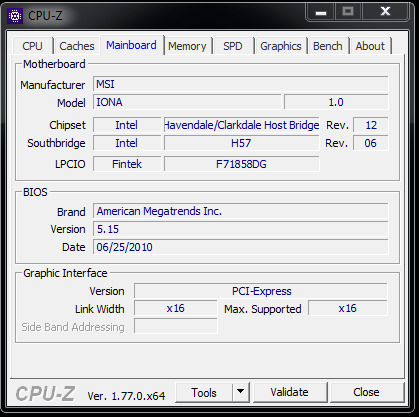419x417 pixels.
Task: Click the Manufacturer label
Action: point(53,85)
